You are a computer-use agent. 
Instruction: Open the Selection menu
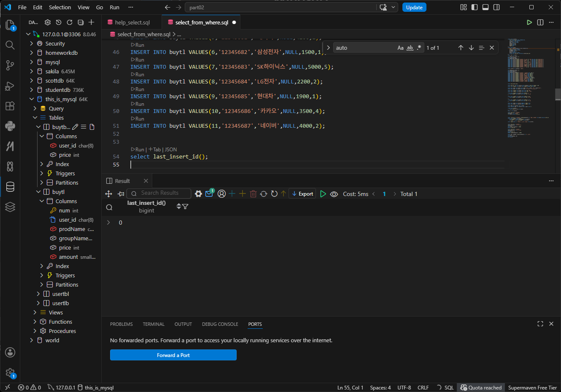click(60, 7)
